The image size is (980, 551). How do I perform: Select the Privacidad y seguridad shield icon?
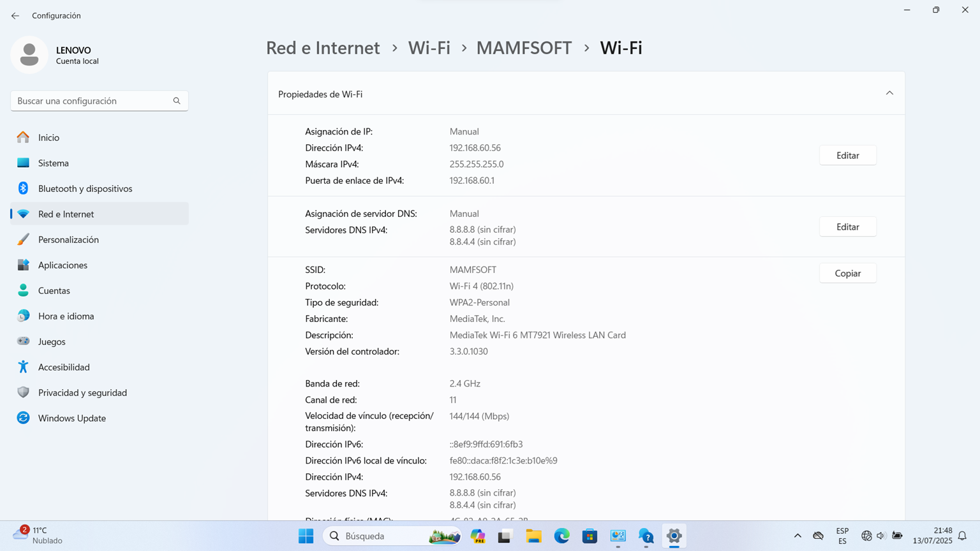[23, 392]
